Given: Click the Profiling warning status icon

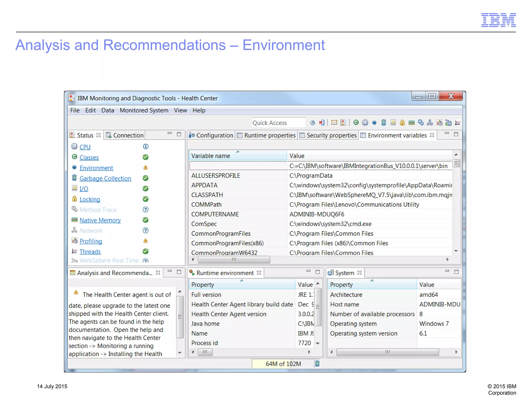Looking at the screenshot, I should click(146, 241).
